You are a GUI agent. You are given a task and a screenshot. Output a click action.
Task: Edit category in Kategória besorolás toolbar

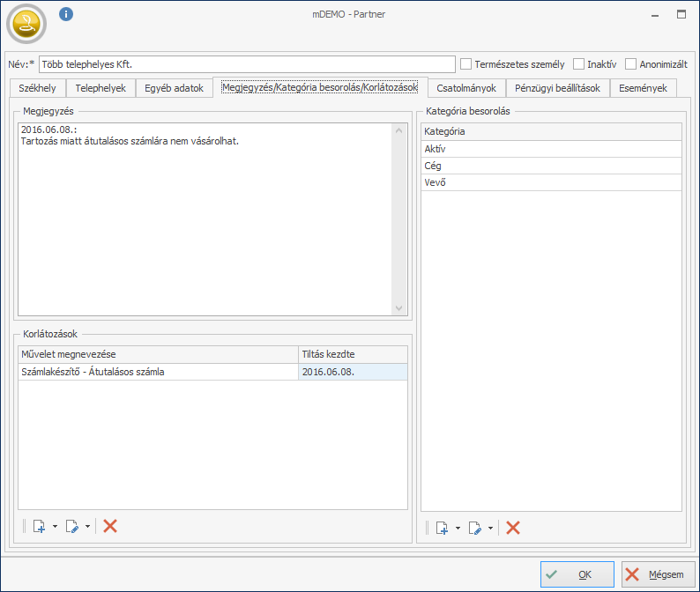click(474, 529)
